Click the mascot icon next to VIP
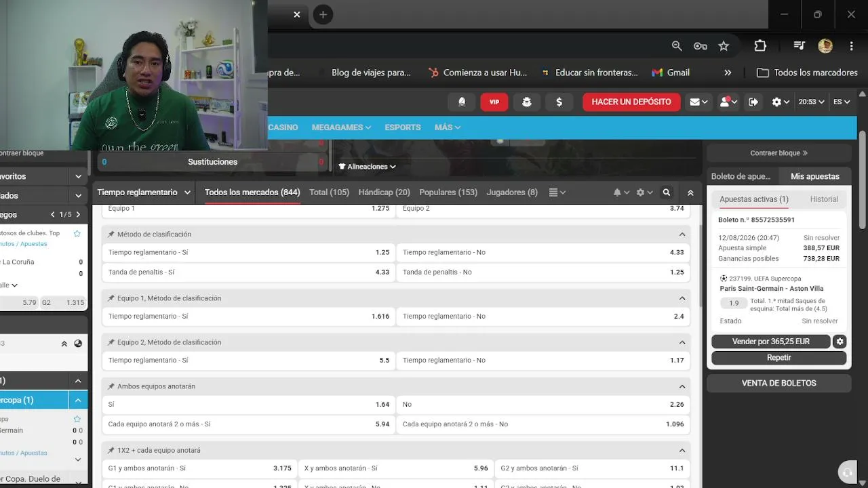The height and width of the screenshot is (488, 868). (x=527, y=102)
